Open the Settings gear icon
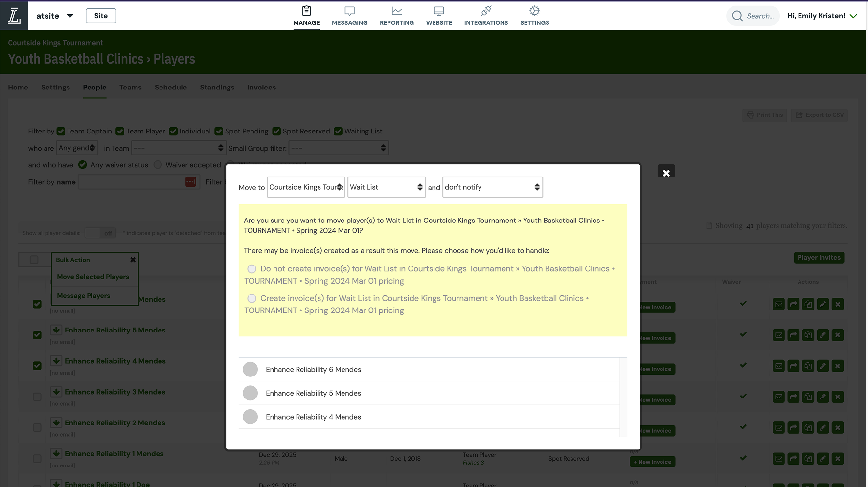The height and width of the screenshot is (487, 868). pos(534,11)
